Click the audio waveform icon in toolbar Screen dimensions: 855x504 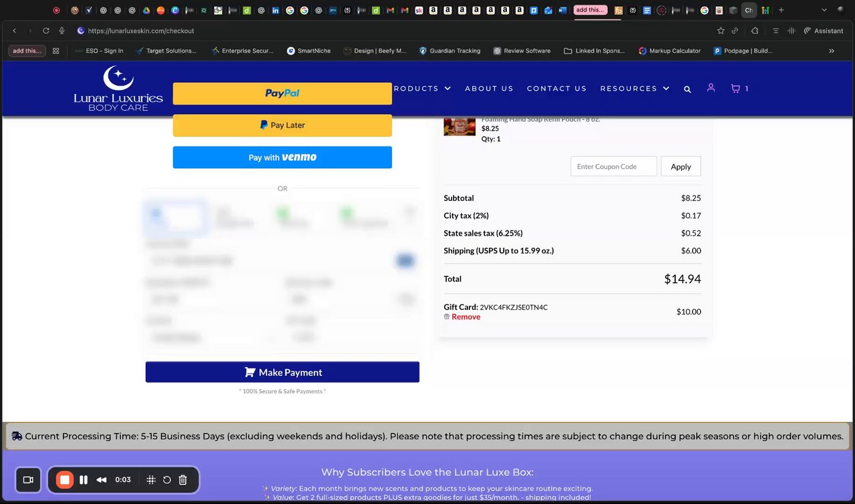(792, 31)
